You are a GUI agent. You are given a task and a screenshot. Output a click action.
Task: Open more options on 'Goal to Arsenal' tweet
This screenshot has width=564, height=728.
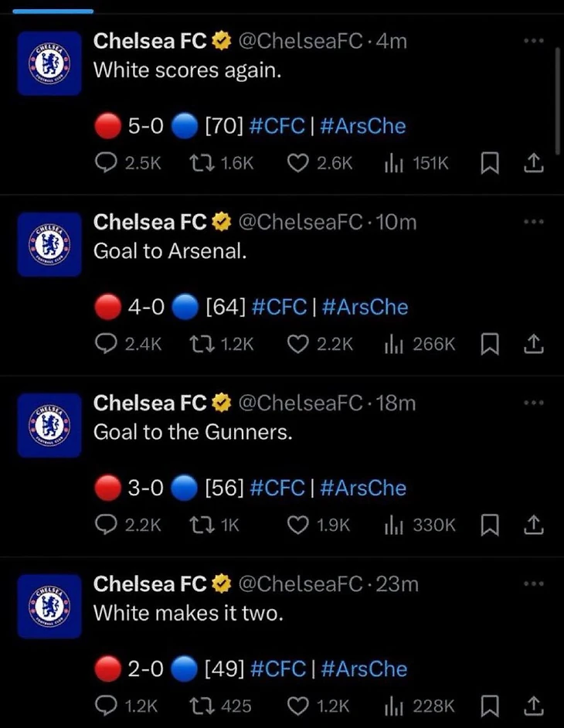tap(535, 222)
